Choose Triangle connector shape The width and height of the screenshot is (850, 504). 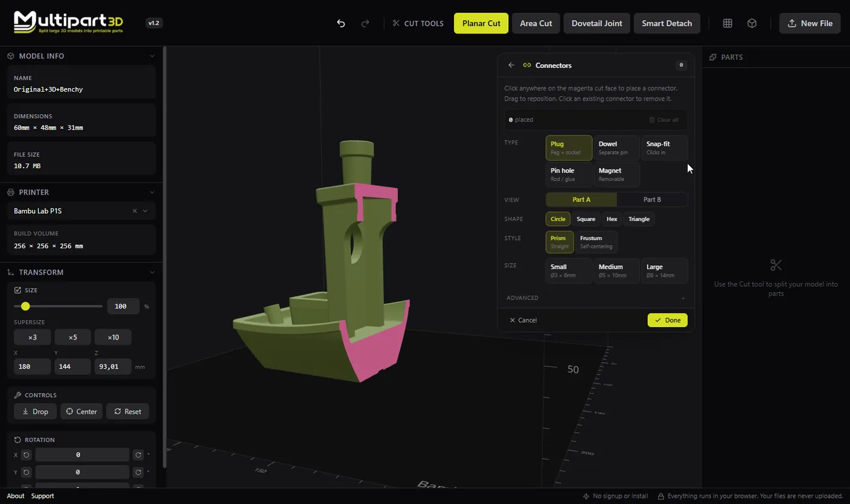point(639,219)
